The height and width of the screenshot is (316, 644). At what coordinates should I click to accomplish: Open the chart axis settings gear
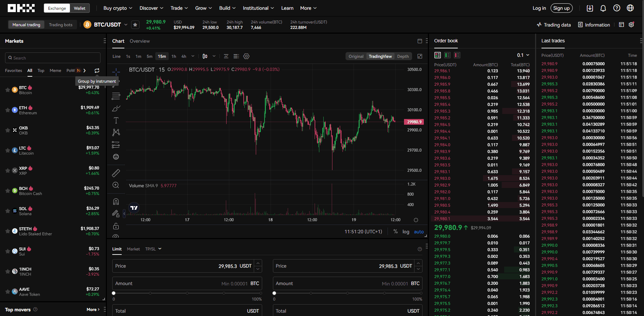[416, 220]
